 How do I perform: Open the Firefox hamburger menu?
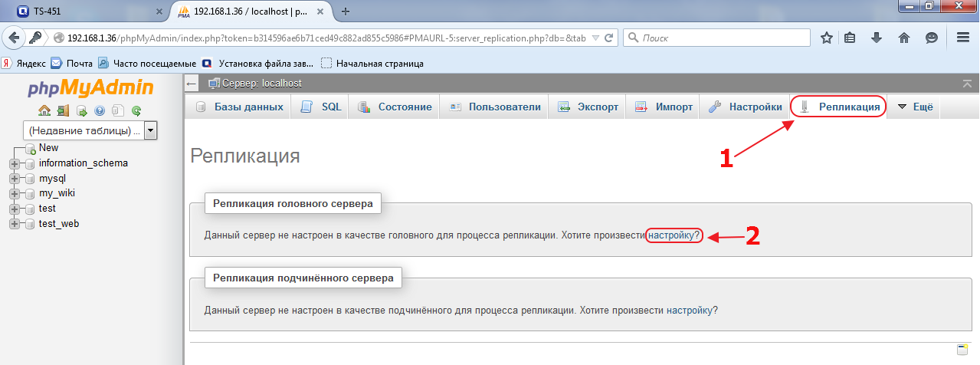(x=963, y=38)
